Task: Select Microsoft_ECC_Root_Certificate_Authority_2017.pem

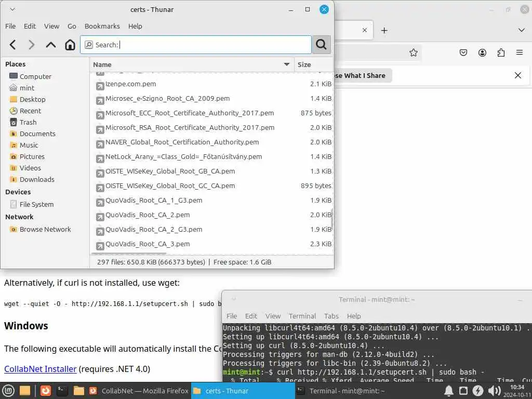Action: (x=189, y=113)
